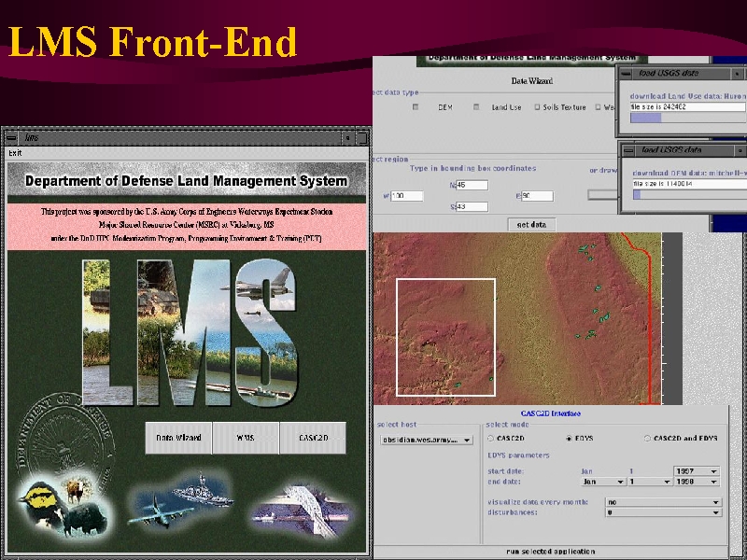Check the Soils Texture checkbox

pos(538,107)
